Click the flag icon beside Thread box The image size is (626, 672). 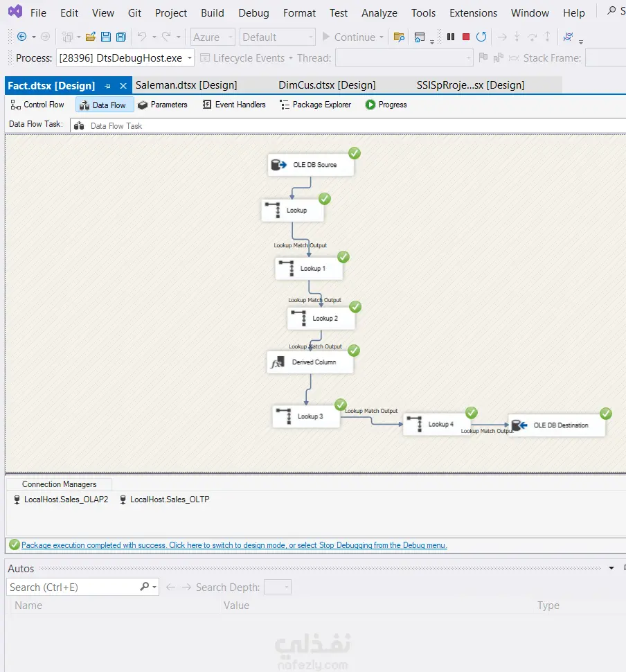483,58
